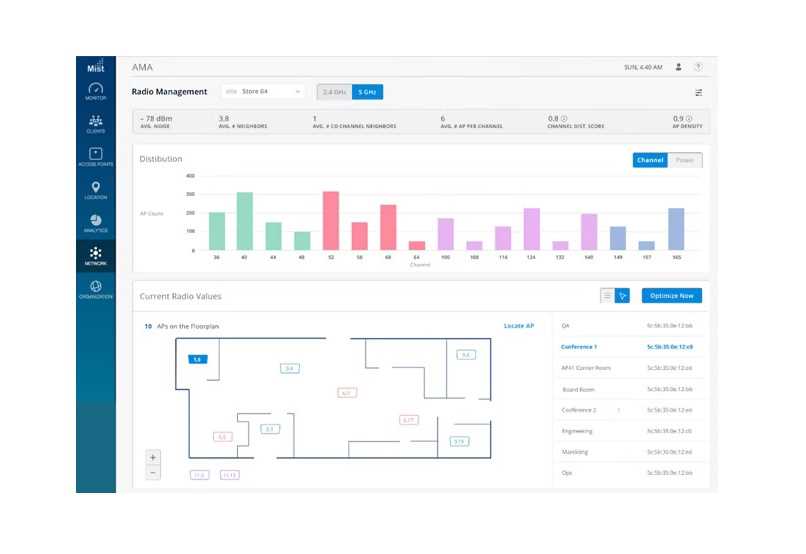806x554 pixels.
Task: Switch Current Radio Values to list view
Action: (x=607, y=296)
